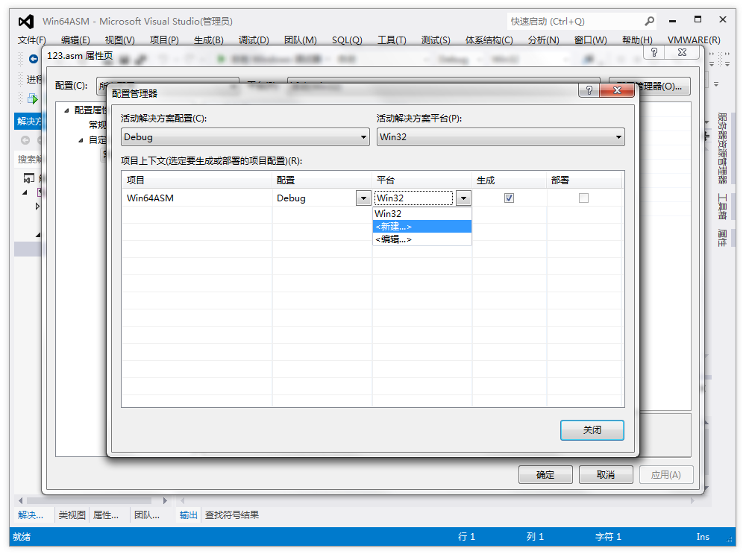Click the 确定 button in the property page
Image resolution: width=749 pixels, height=560 pixels.
click(545, 474)
